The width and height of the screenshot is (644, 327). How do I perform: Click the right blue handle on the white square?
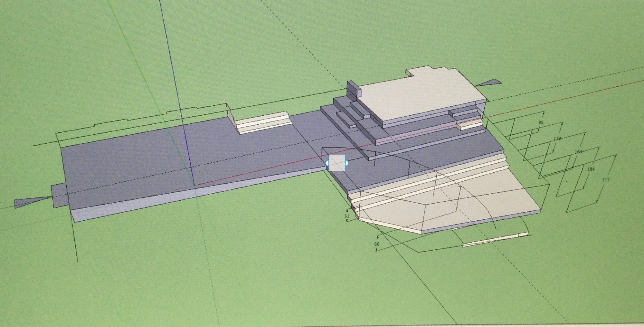point(346,163)
